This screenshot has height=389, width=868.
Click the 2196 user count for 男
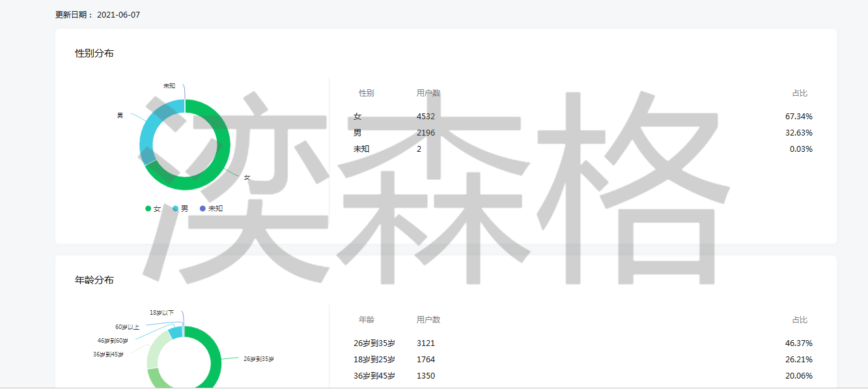426,133
